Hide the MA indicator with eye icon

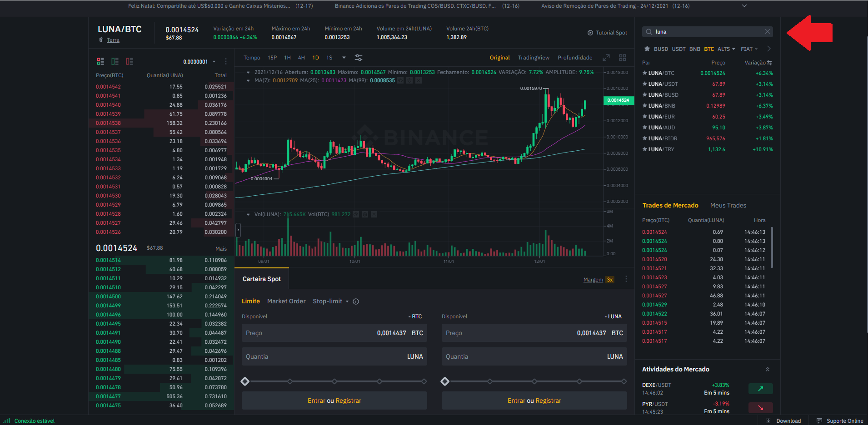point(400,80)
